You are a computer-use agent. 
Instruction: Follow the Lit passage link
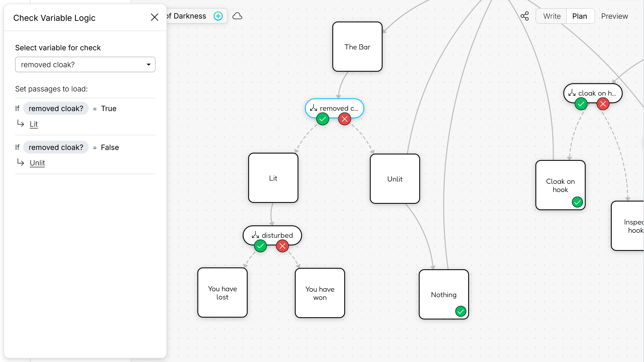point(33,124)
